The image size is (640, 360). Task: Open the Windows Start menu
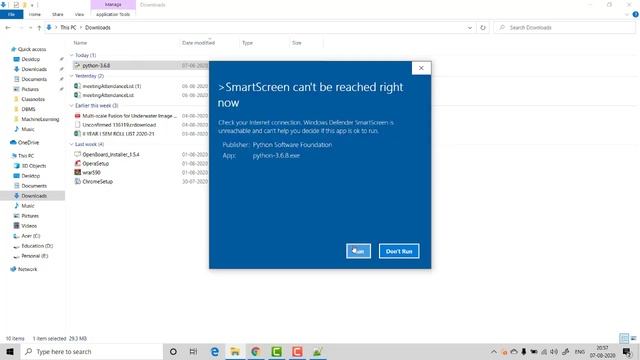10,351
